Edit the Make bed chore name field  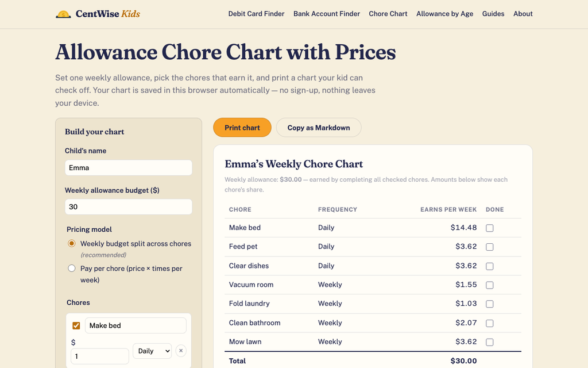(136, 325)
